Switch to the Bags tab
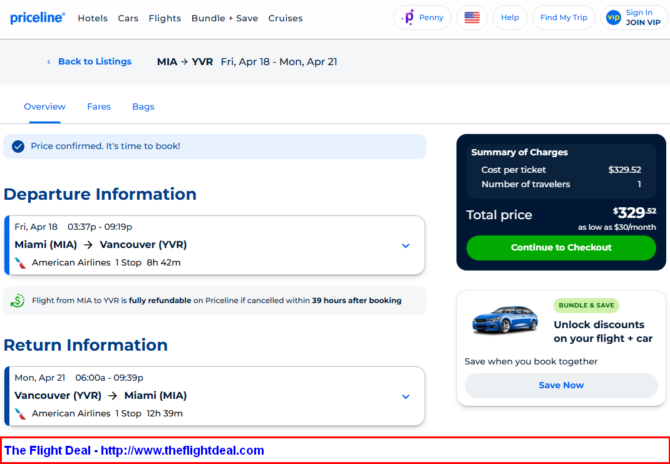Screen dimensions: 670x464 (x=143, y=106)
